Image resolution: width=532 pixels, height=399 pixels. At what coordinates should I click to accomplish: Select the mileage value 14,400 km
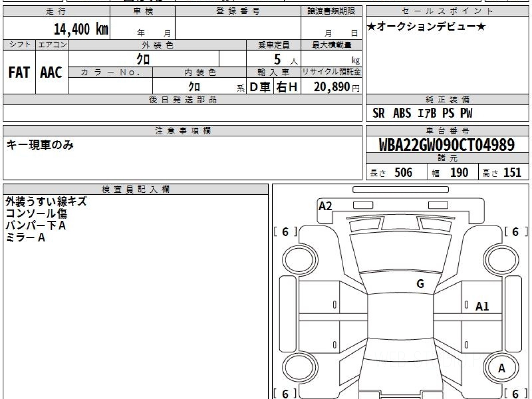[x=81, y=29]
